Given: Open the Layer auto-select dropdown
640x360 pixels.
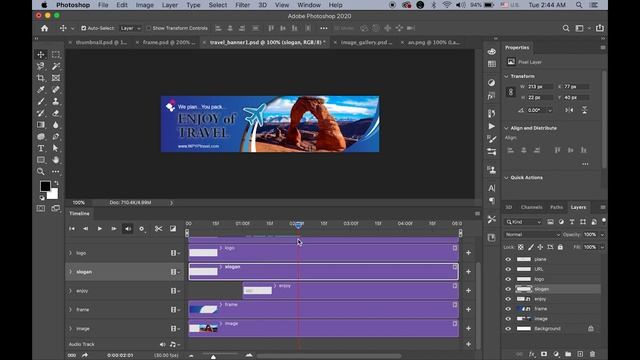Looking at the screenshot, I should [130, 28].
